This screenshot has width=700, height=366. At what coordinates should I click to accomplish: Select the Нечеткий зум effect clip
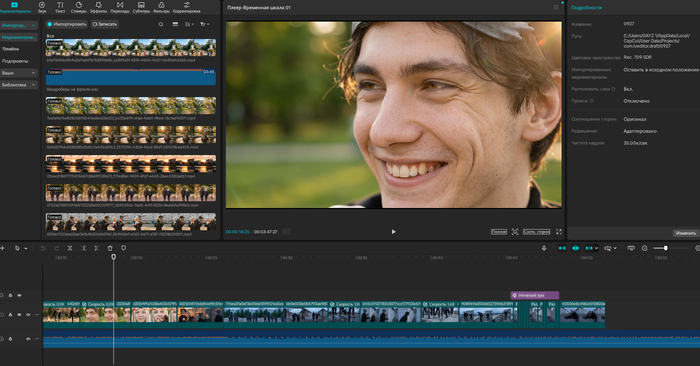point(534,295)
